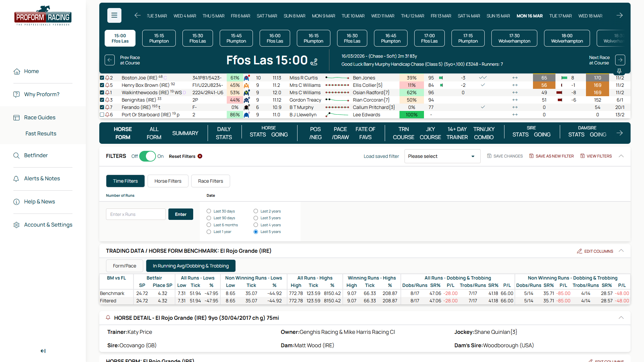Image resolution: width=644 pixels, height=362 pixels.
Task: Select the Last 30 days radio option
Action: click(x=209, y=211)
